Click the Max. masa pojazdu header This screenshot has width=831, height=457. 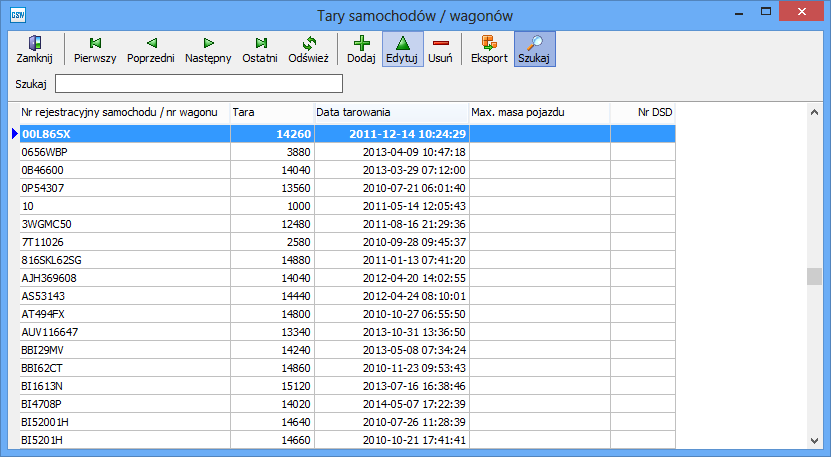click(540, 113)
